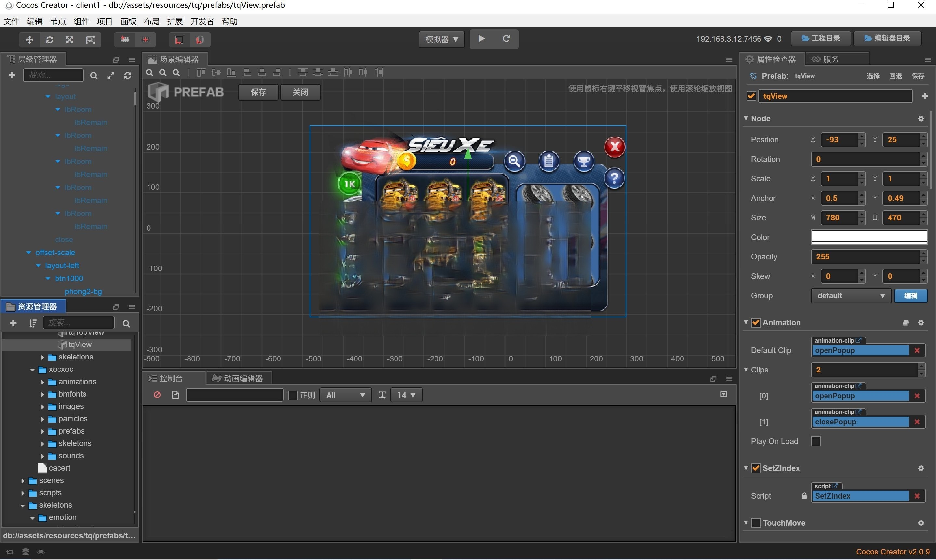The width and height of the screenshot is (936, 560).
Task: Open the console log file
Action: pos(175,395)
